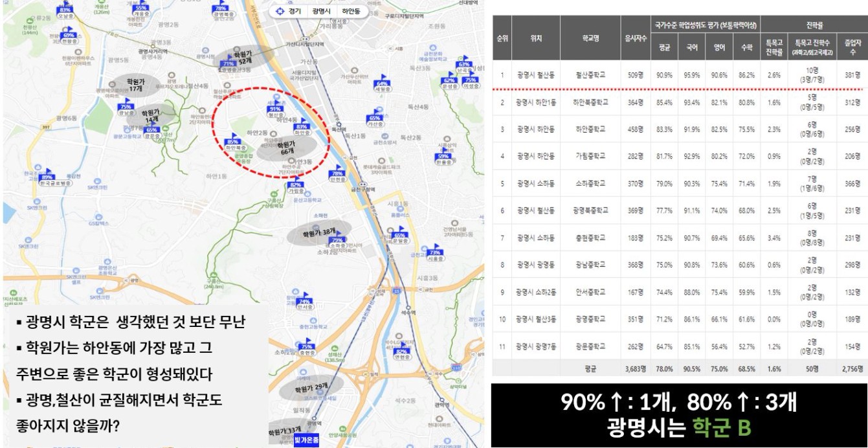Click 광명북중학교 in the school table
This screenshot has height=448, width=868.
click(x=590, y=210)
